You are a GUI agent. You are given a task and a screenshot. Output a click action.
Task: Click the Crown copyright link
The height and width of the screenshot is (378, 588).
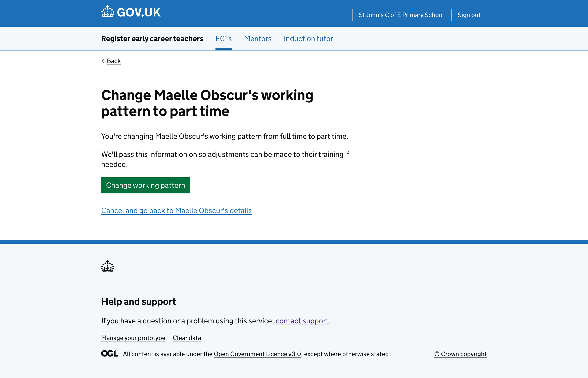pos(460,354)
